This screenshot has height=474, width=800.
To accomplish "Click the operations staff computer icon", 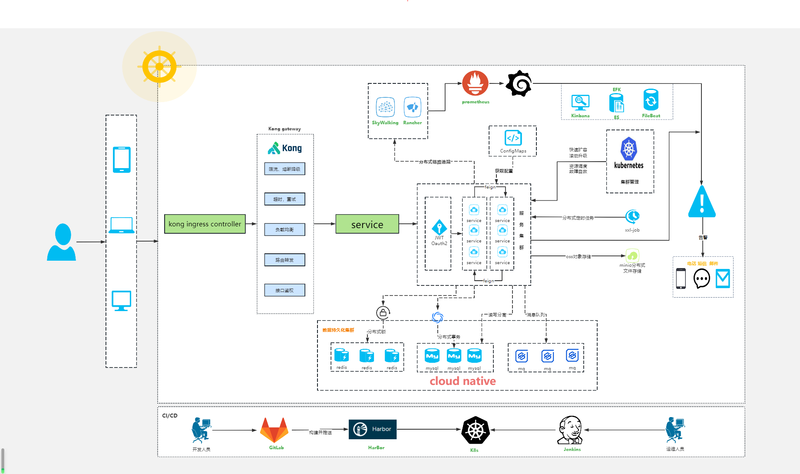I will tap(675, 430).
